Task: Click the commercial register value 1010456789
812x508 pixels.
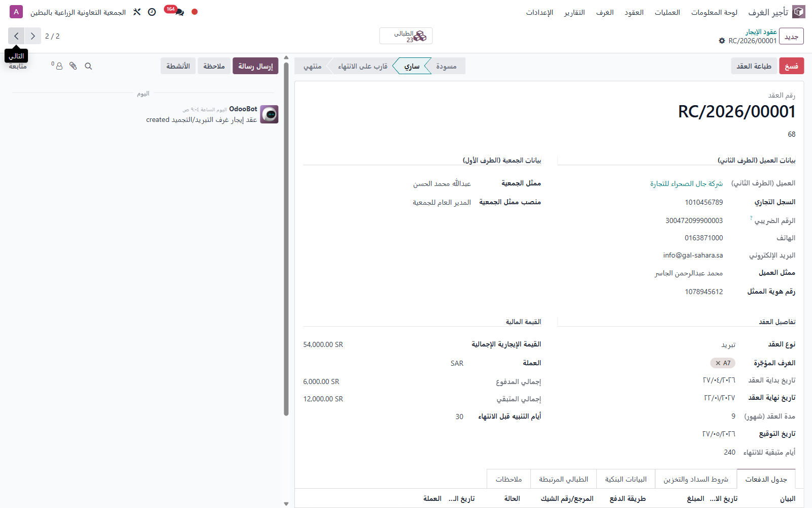Action: pos(703,202)
